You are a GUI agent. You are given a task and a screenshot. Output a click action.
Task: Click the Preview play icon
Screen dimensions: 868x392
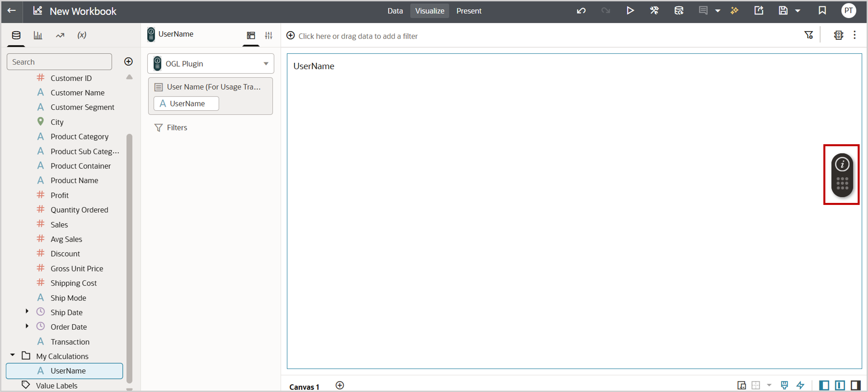coord(630,11)
